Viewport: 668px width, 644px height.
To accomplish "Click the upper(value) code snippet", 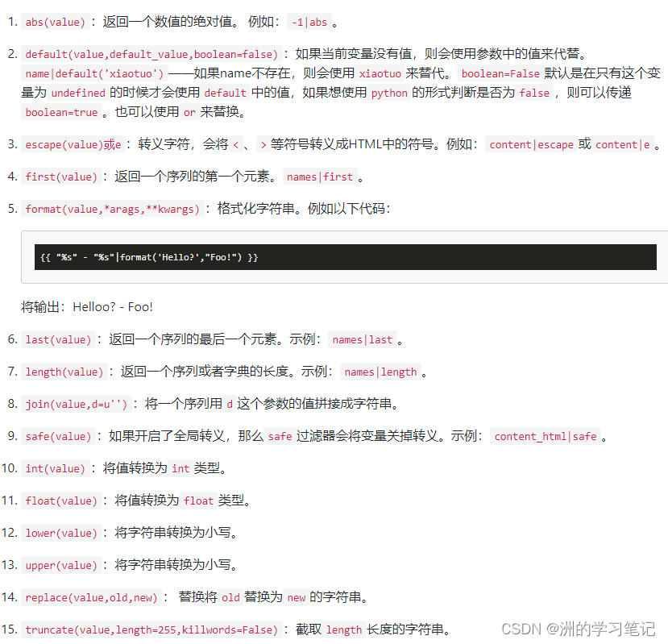I will tap(61, 565).
